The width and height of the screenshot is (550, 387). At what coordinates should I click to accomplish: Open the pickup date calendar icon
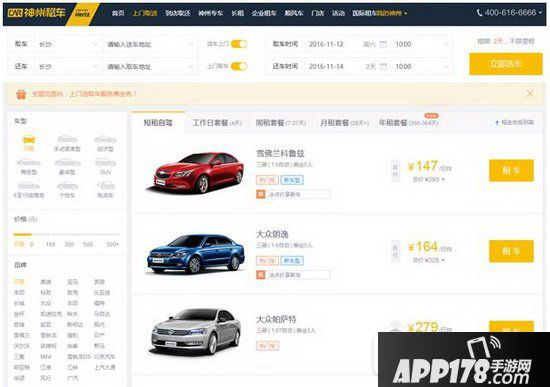(383, 44)
